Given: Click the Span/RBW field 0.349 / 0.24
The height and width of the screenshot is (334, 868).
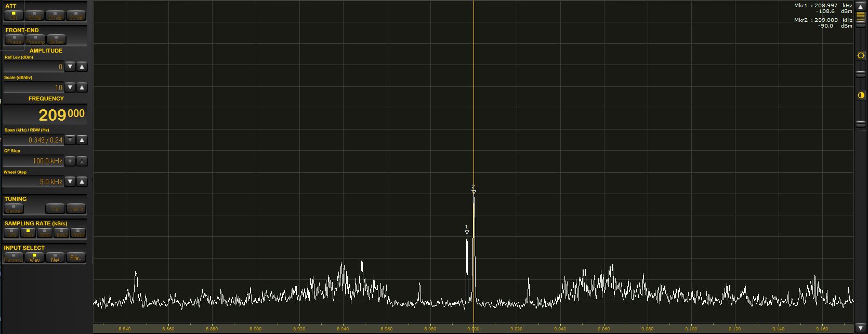Looking at the screenshot, I should pyautogui.click(x=34, y=140).
